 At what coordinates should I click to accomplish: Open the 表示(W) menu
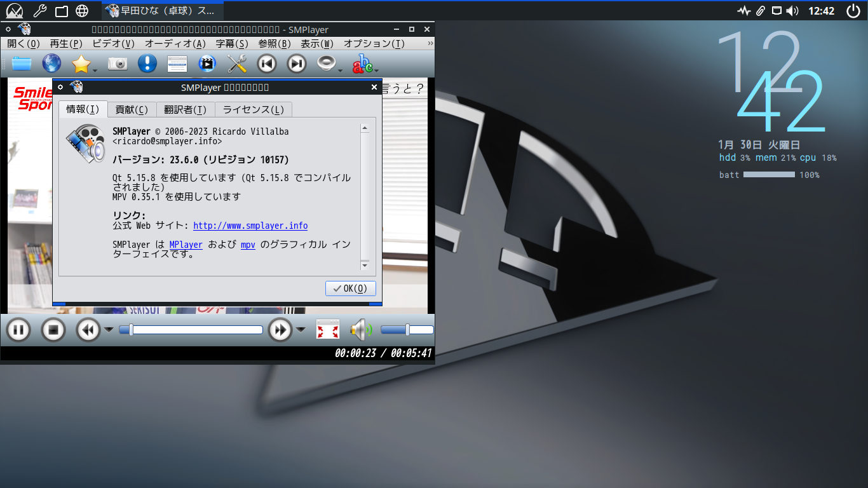click(317, 44)
